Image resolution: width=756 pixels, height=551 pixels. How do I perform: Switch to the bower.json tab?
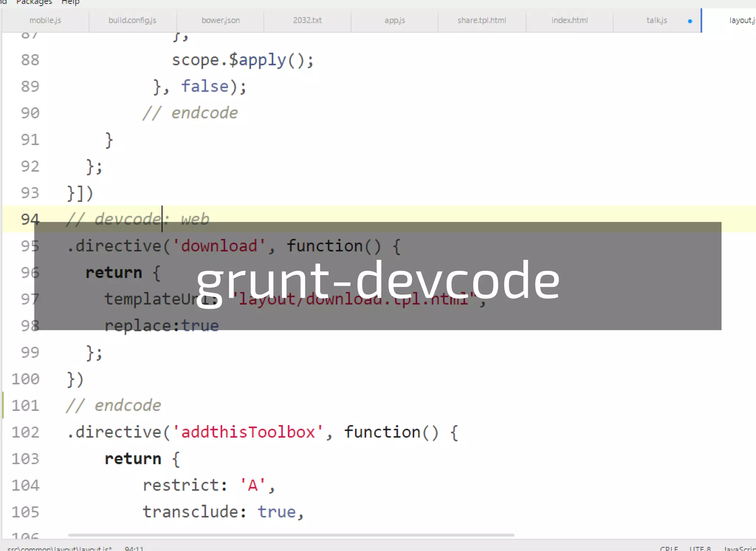point(220,20)
